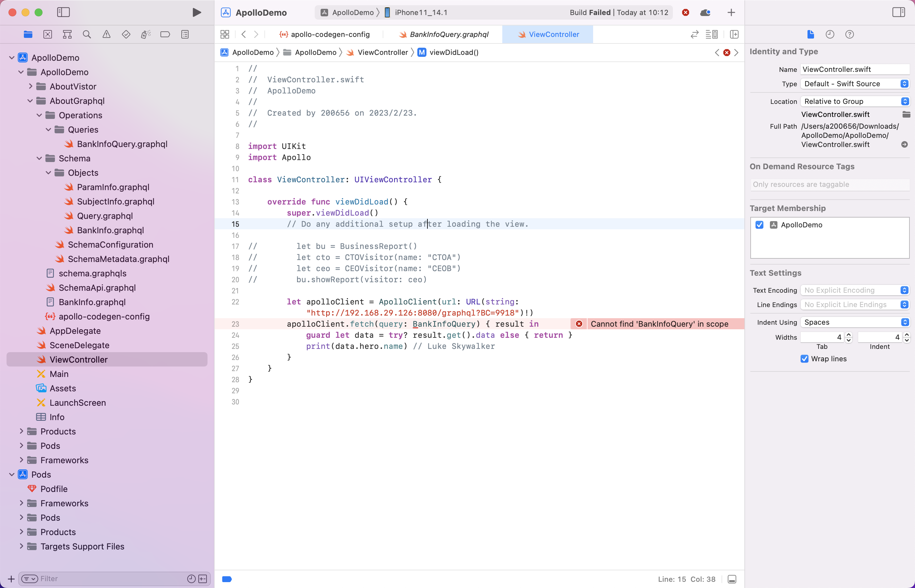Toggle the navigator sidebar visibility

click(x=63, y=12)
